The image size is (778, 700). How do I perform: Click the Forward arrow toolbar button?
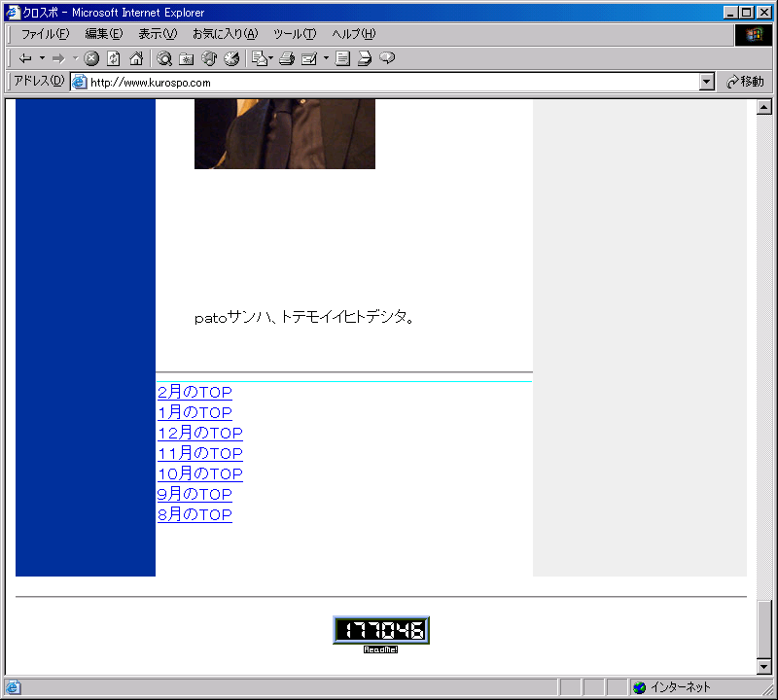58,58
